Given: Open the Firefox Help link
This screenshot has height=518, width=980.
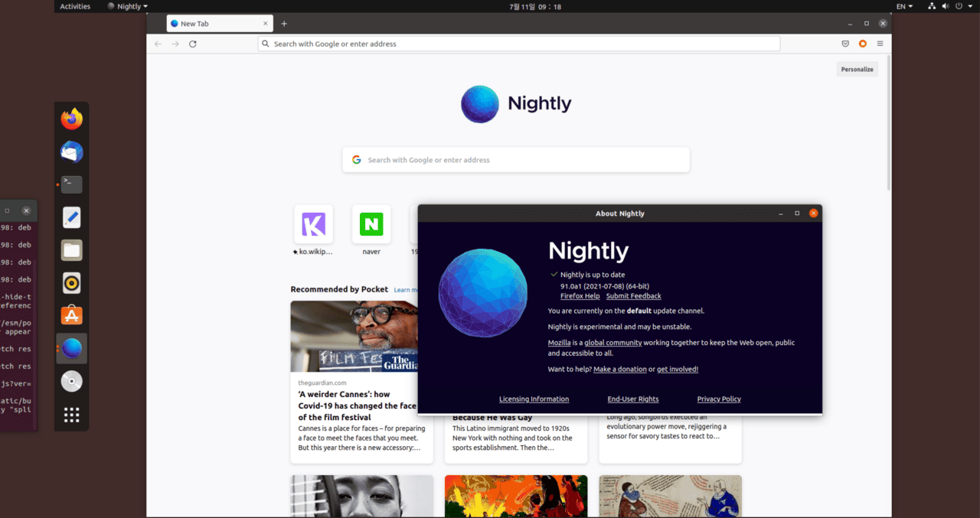Looking at the screenshot, I should click(580, 296).
